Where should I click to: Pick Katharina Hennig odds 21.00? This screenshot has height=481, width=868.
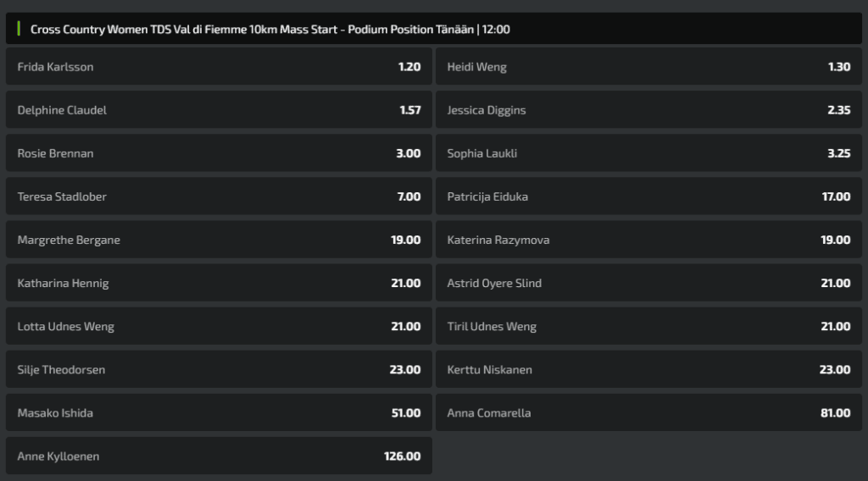pyautogui.click(x=219, y=283)
